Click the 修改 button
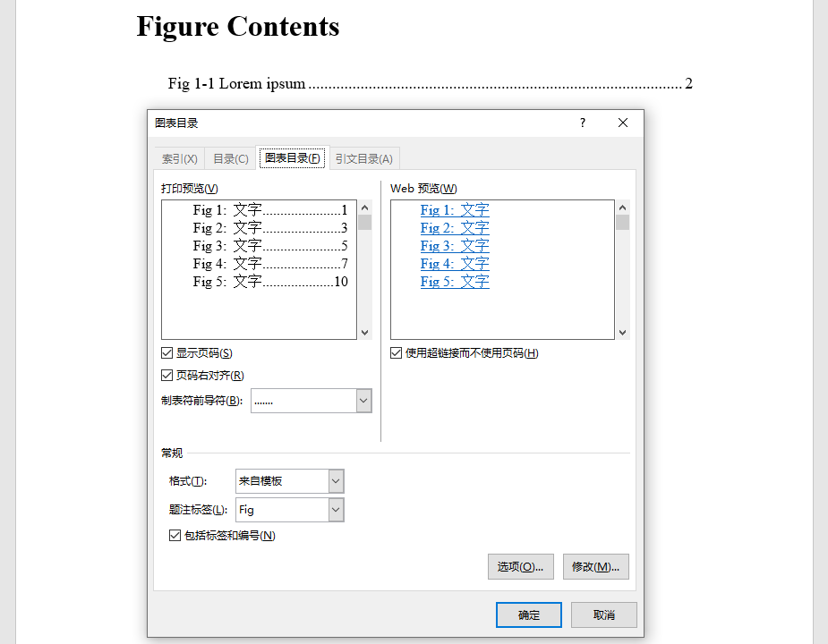 click(x=595, y=566)
